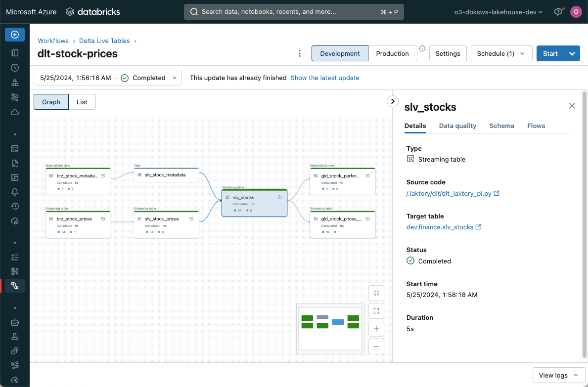
Task: Switch to the Data quality tab
Action: [457, 126]
